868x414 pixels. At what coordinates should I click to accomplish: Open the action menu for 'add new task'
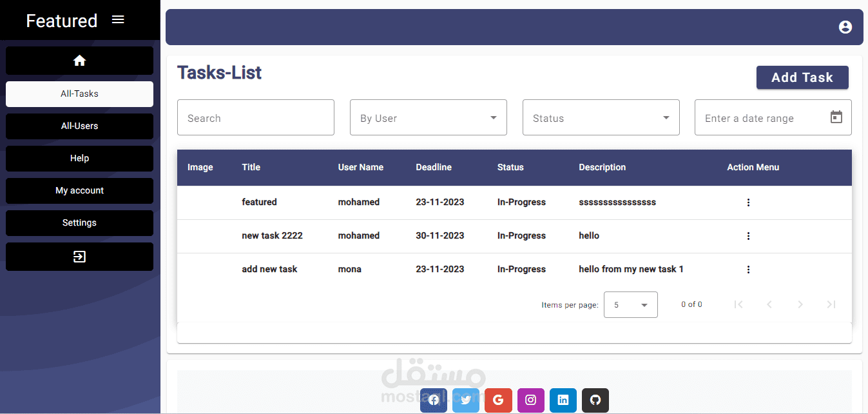748,269
